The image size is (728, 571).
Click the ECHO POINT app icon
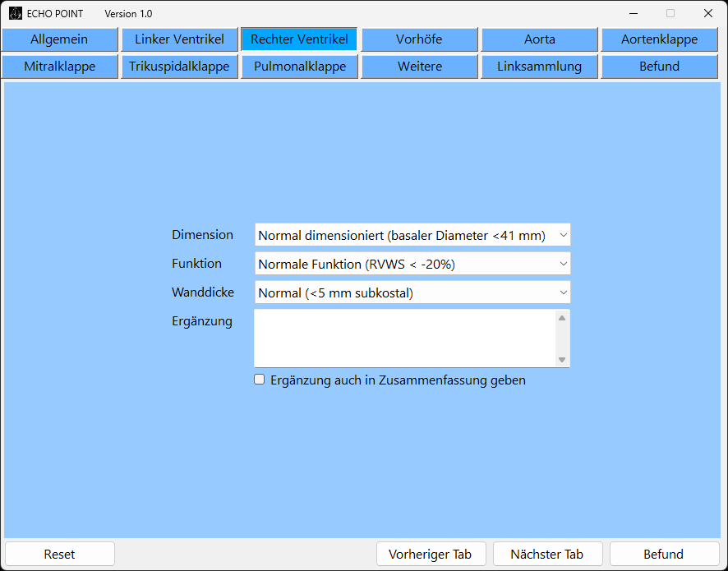pyautogui.click(x=15, y=13)
